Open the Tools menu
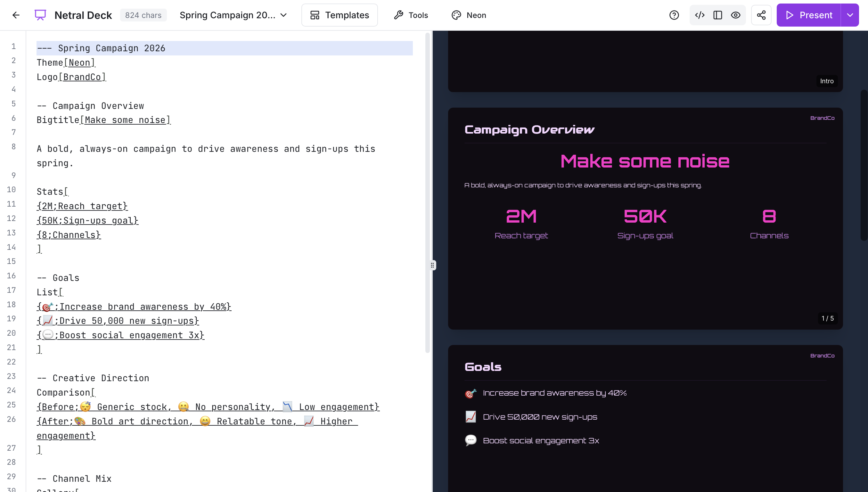Viewport: 868px width, 492px height. pos(411,15)
